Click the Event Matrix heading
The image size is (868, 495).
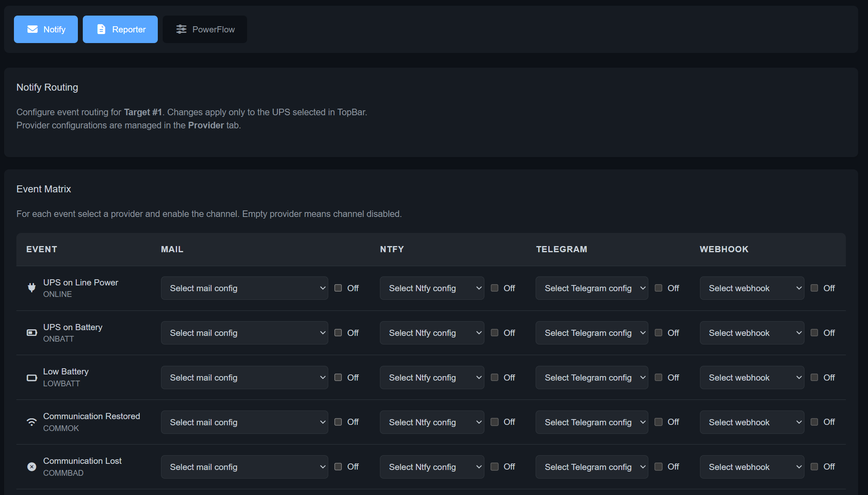click(x=44, y=189)
